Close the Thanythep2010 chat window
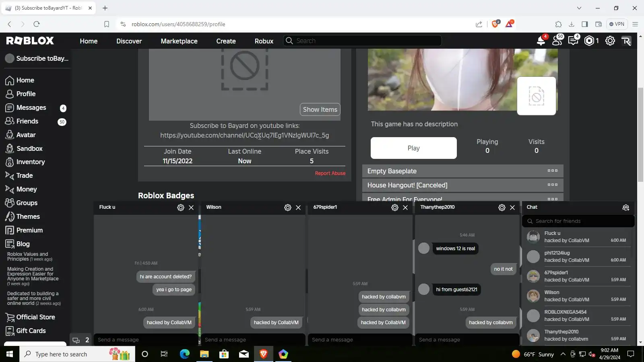Screen dimensions: 644x362 512,208
